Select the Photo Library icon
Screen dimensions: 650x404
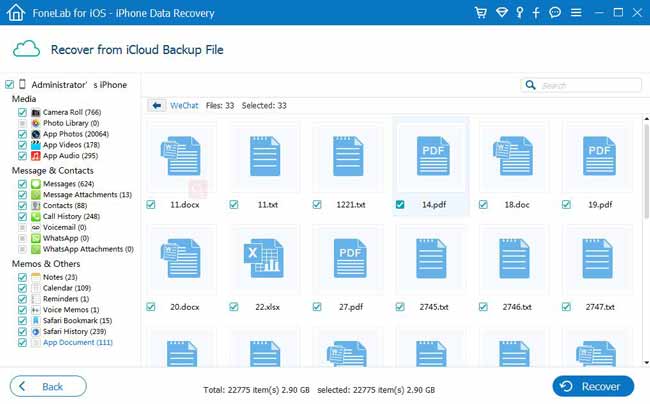point(36,123)
